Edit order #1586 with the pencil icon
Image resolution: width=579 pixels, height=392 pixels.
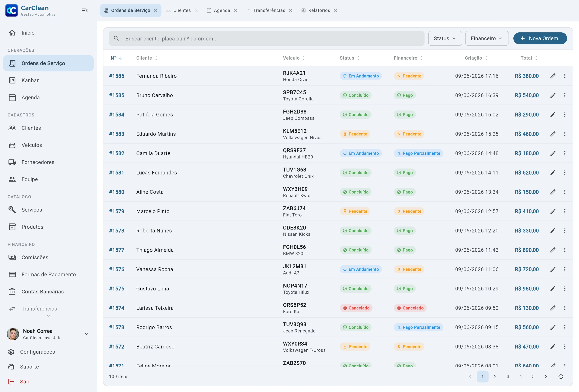pos(553,76)
